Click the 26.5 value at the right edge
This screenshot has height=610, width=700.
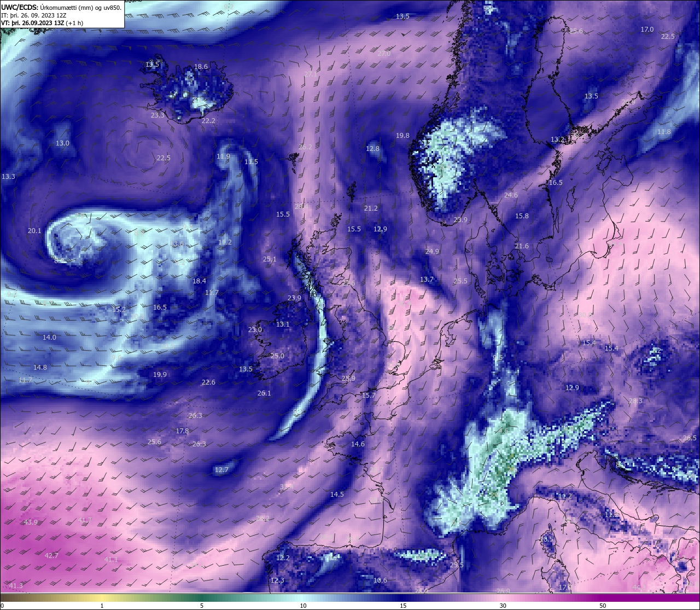(x=690, y=438)
